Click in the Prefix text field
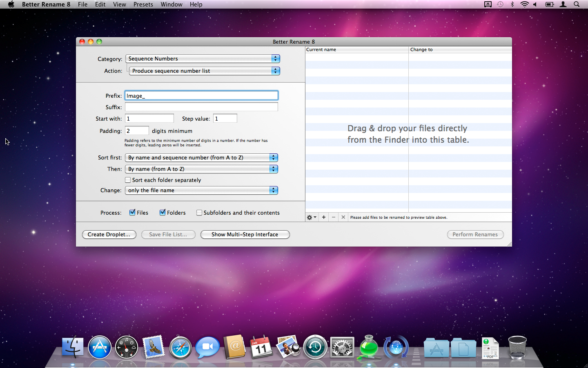Viewport: 588px width, 368px height. pyautogui.click(x=201, y=96)
